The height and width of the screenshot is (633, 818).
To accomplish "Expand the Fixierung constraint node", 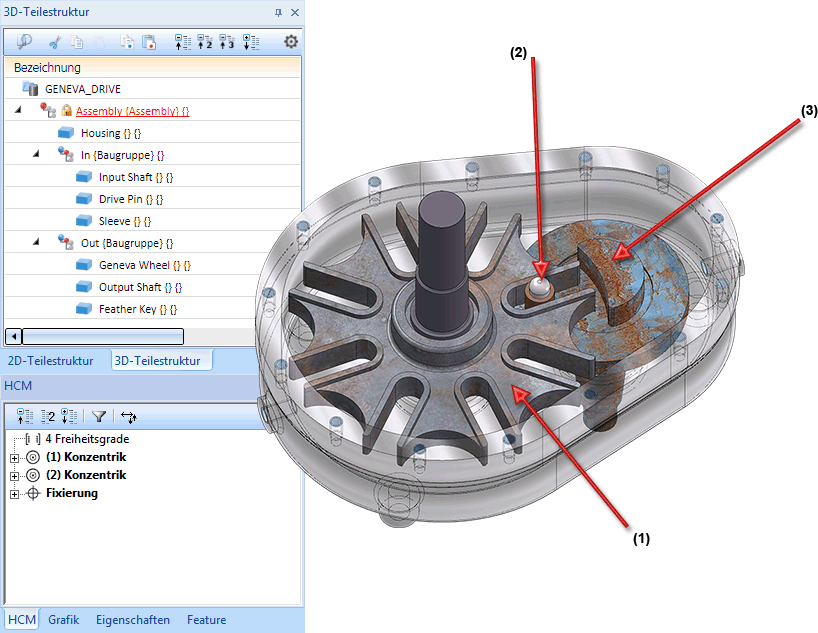I will [15, 494].
